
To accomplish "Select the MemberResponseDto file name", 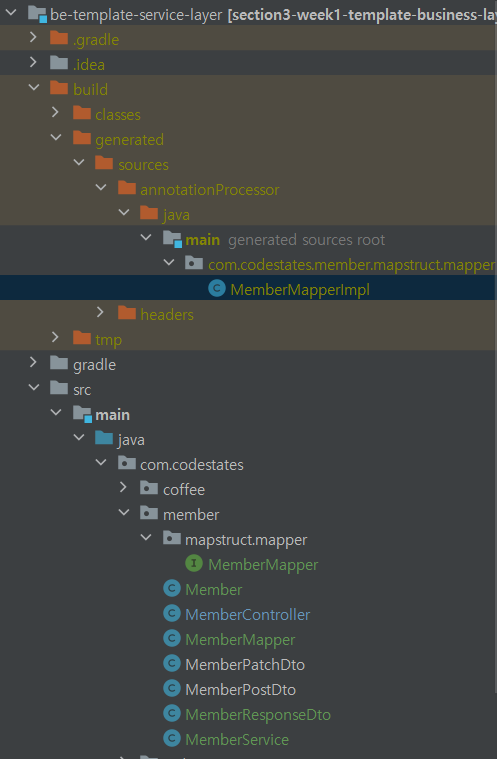I will pyautogui.click(x=258, y=715).
